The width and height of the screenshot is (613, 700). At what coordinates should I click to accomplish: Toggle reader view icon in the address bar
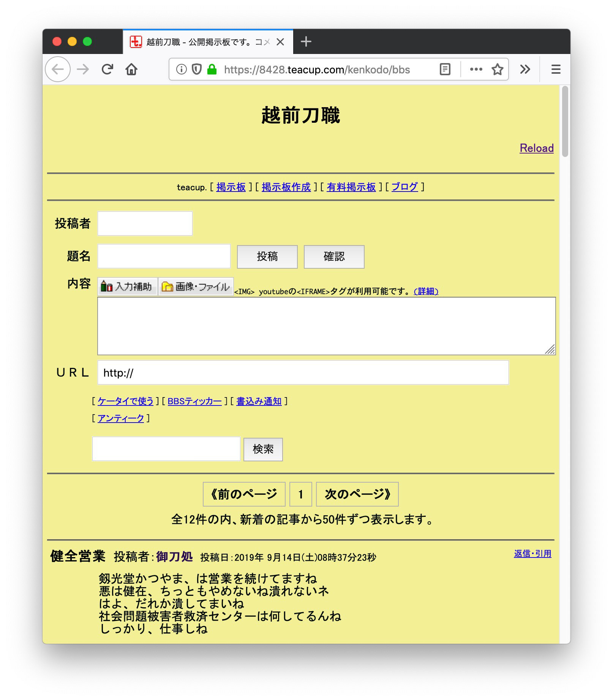[445, 69]
